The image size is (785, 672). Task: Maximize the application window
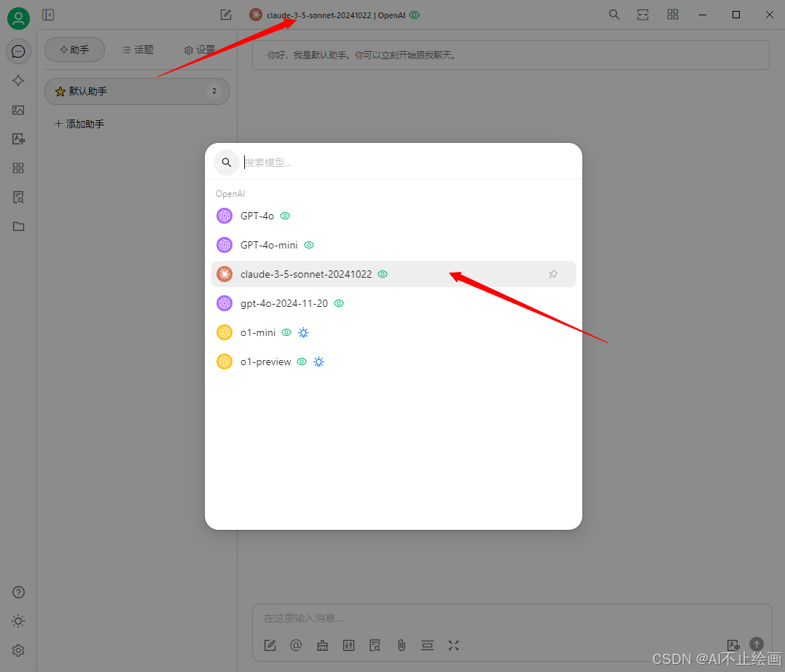coord(736,15)
